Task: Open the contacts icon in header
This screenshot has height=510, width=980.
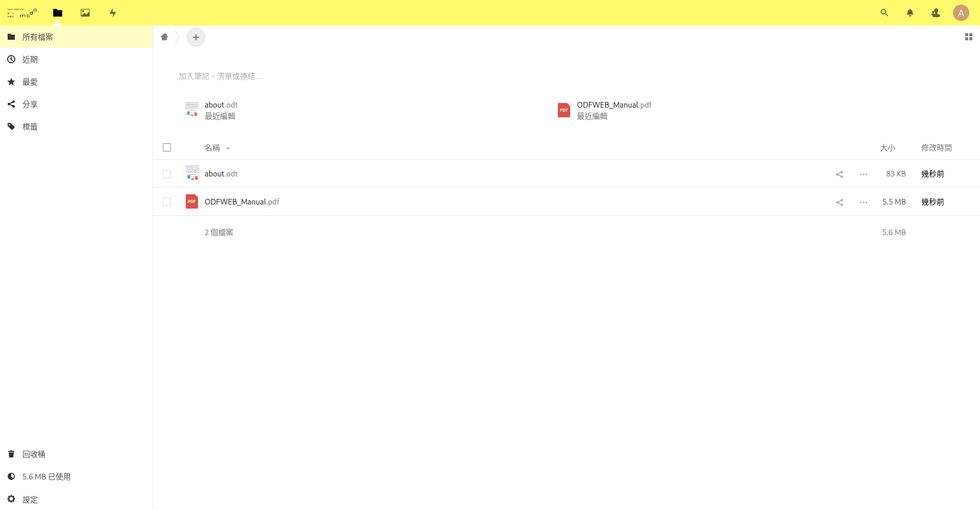Action: tap(935, 13)
